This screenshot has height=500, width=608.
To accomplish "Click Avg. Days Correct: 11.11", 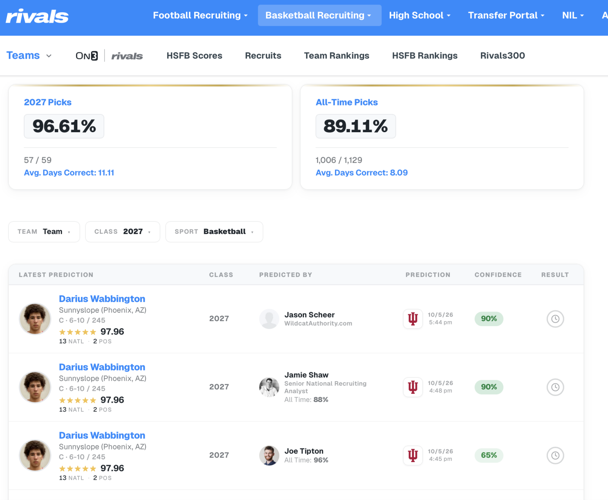I will [69, 173].
